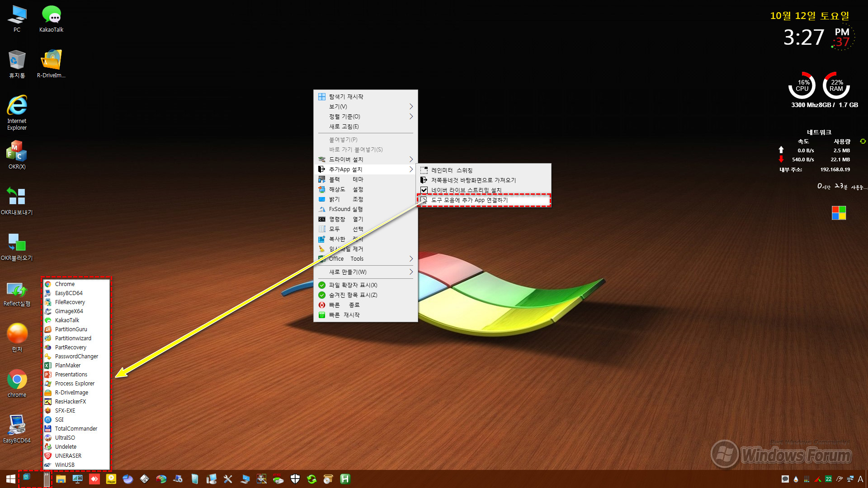Launch Chrome from toolbar popup list

pos(76,284)
